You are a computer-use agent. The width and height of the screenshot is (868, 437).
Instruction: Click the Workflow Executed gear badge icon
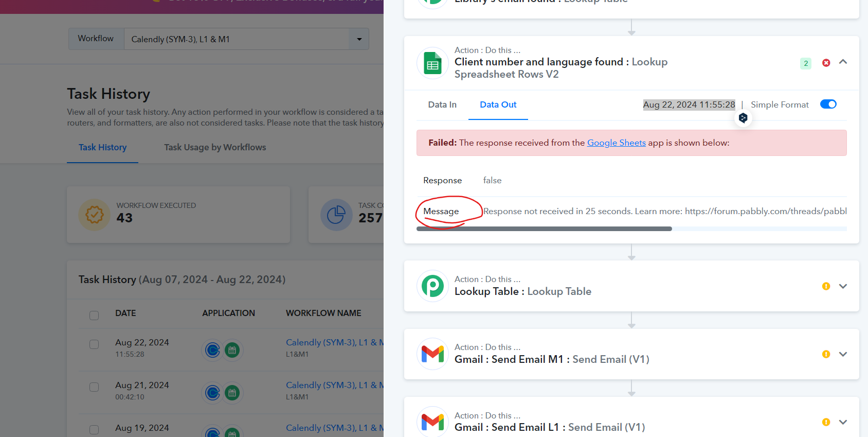(x=95, y=215)
